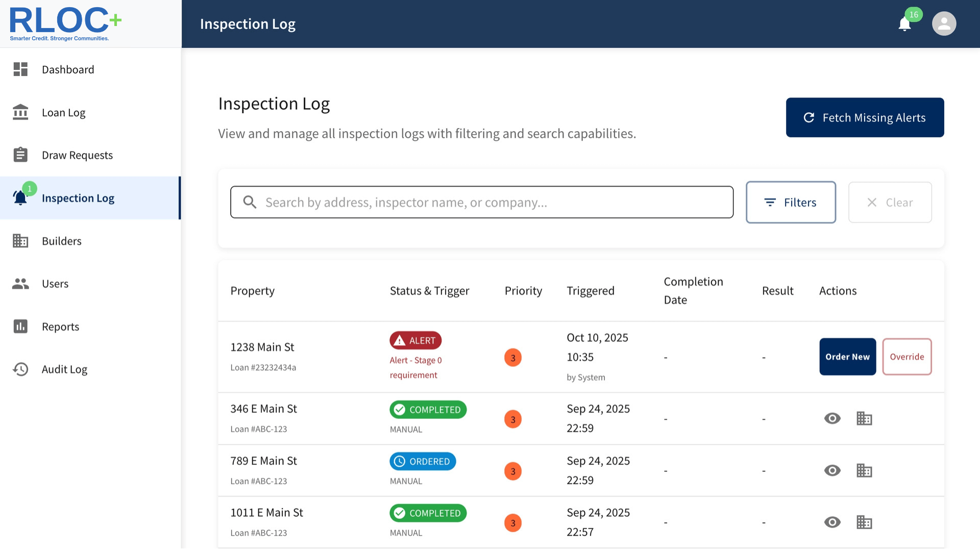The width and height of the screenshot is (980, 551).
Task: Click the RLOC+ logo
Action: point(65,23)
